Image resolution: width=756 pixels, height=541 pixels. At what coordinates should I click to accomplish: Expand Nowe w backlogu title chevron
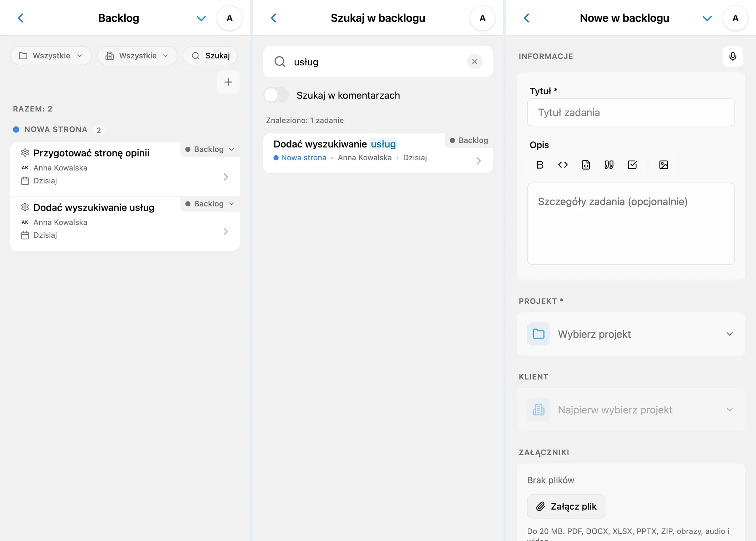[707, 18]
